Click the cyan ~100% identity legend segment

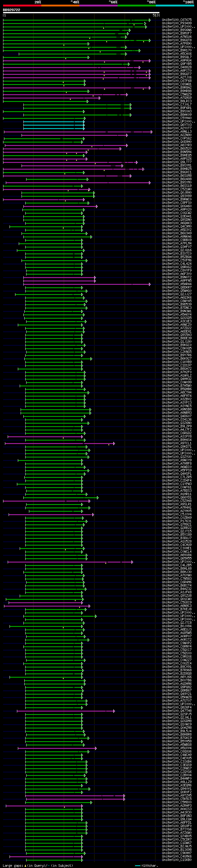pyautogui.click(x=175, y=6)
